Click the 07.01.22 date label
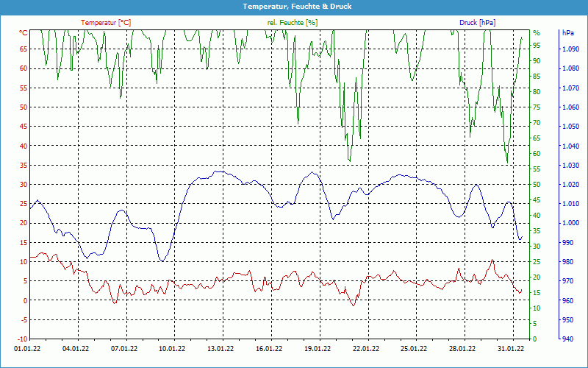 tap(124, 350)
